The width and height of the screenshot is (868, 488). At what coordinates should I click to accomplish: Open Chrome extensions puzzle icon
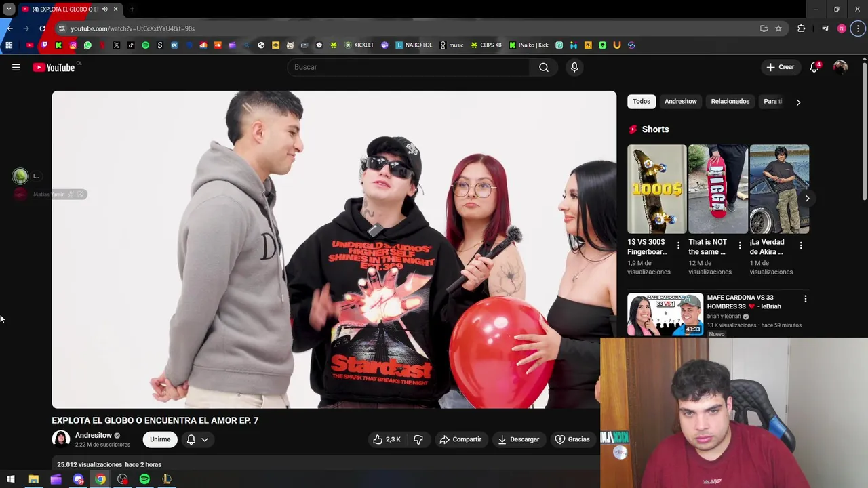(x=802, y=28)
